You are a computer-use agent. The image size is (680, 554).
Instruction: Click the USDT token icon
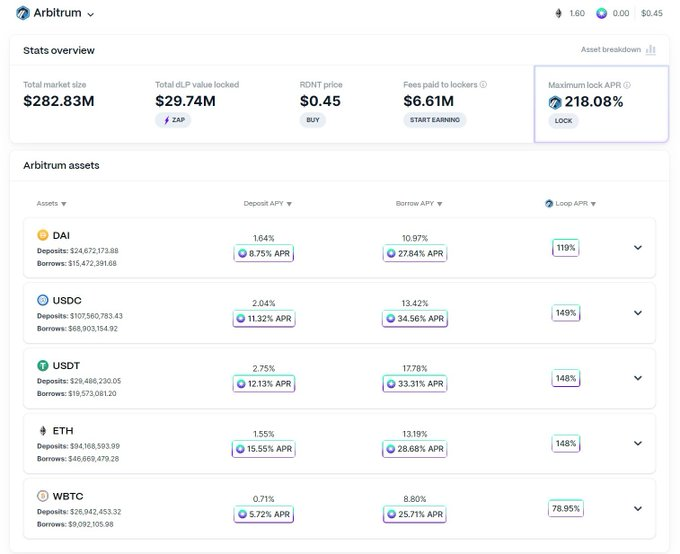[x=42, y=365]
